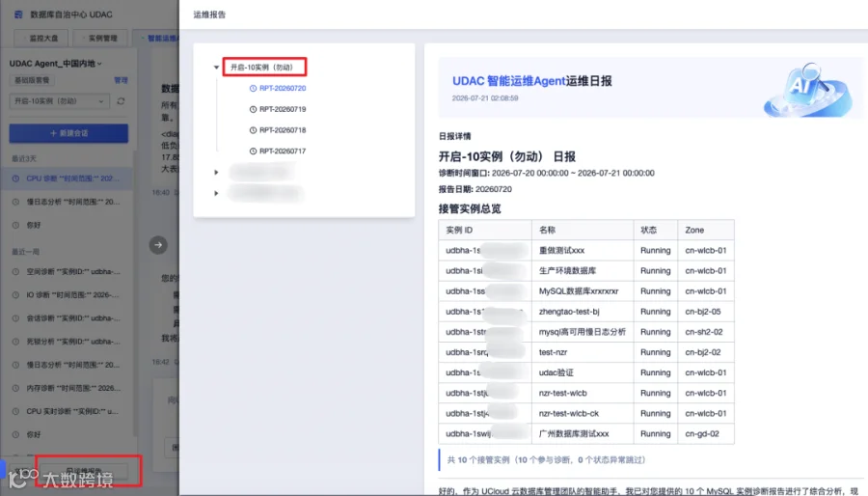Click clock icon next to RPT-20260718
The width and height of the screenshot is (868, 496).
[x=253, y=130]
